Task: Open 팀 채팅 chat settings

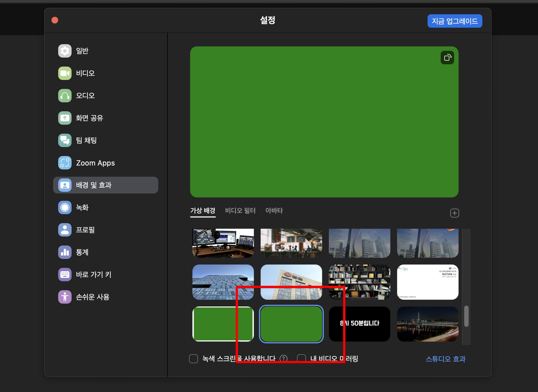Action: click(x=65, y=140)
